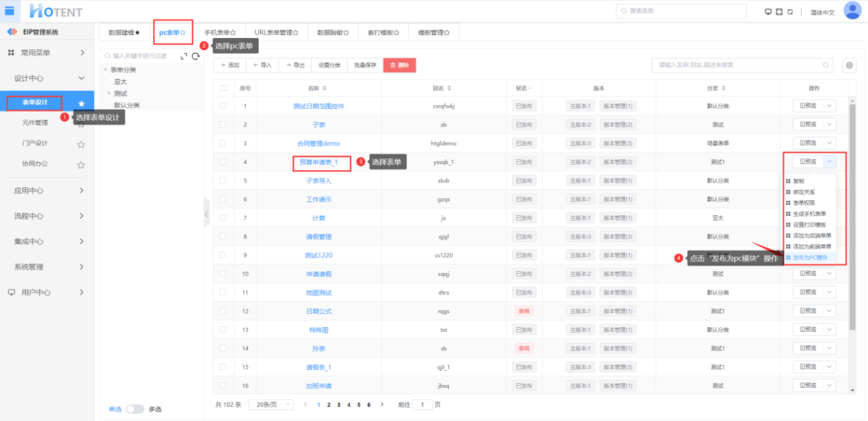This screenshot has width=868, height=421.
Task: Switch to the 手机表单 tab
Action: pyautogui.click(x=220, y=32)
